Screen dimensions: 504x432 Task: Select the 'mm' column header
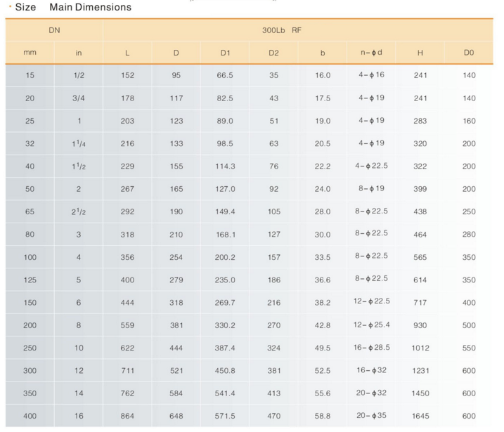click(30, 53)
